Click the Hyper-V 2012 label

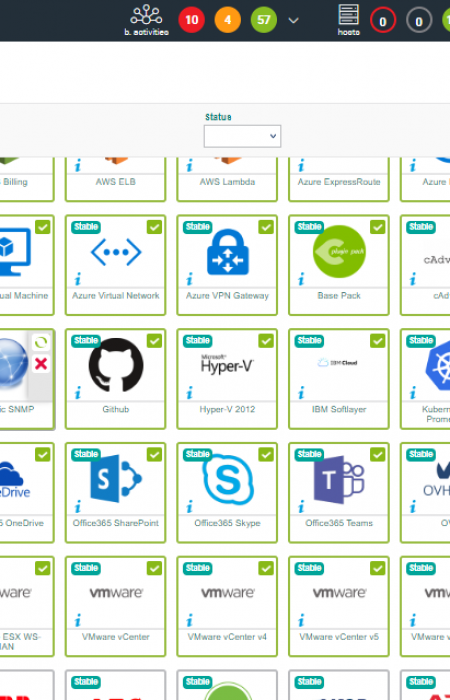tap(227, 409)
